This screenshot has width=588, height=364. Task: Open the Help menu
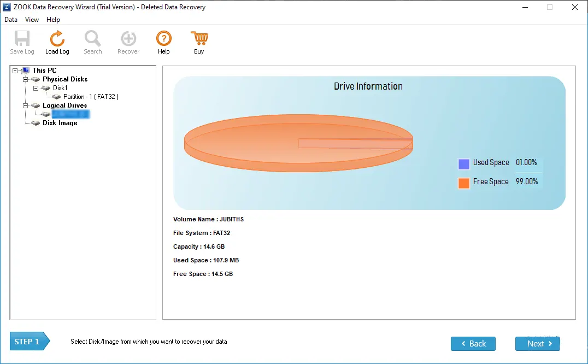pyautogui.click(x=53, y=20)
